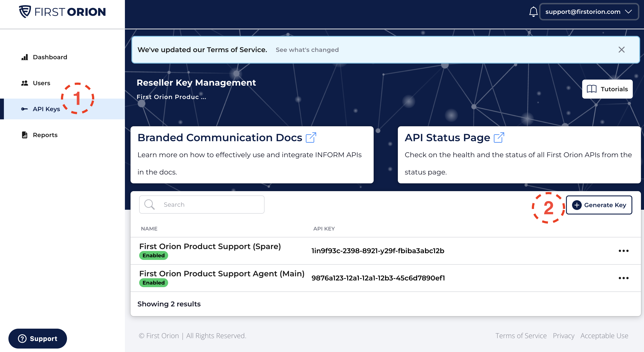644x352 pixels.
Task: Click the Tutorials book icon
Action: pyautogui.click(x=591, y=89)
